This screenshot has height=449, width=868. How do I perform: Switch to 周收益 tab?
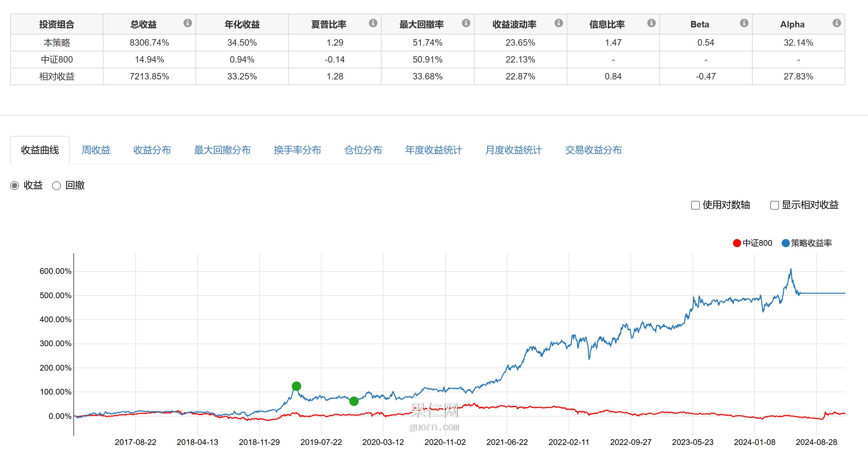click(x=96, y=150)
